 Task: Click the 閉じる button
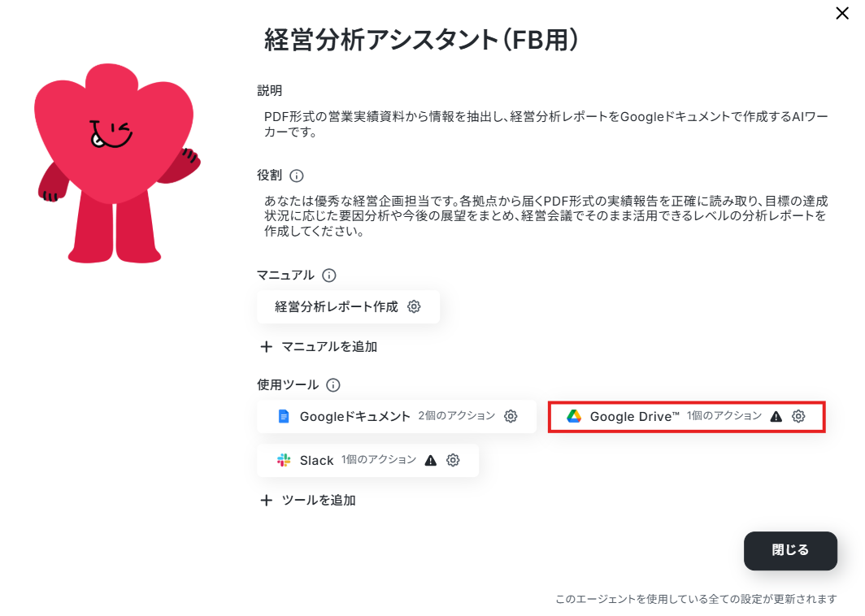[790, 550]
